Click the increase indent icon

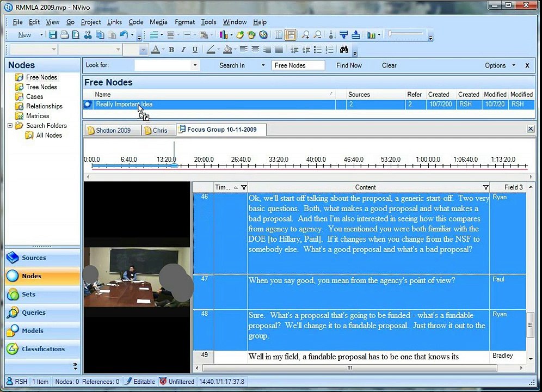(306, 50)
